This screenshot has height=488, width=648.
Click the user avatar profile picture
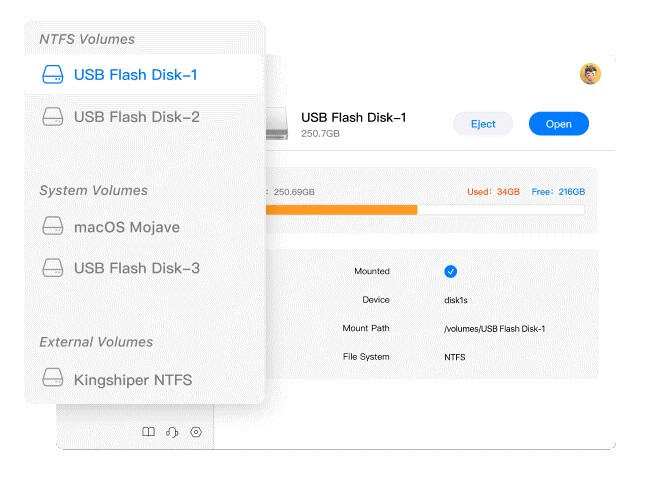tap(590, 73)
